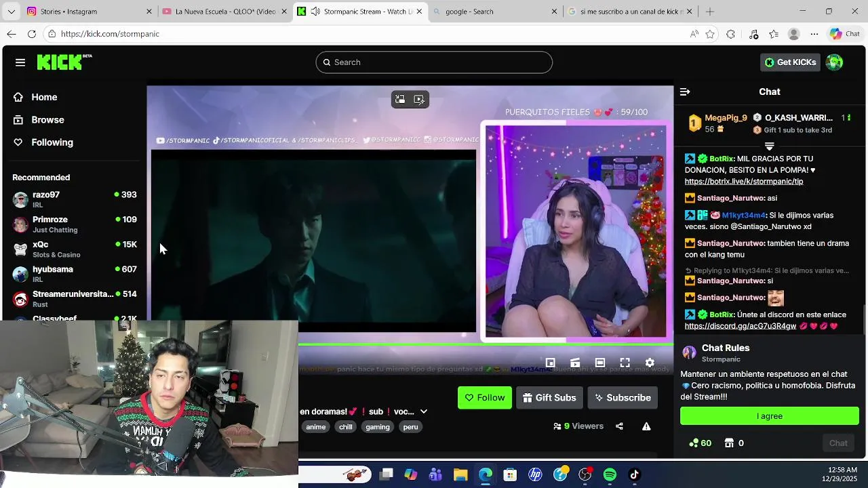Click the Kick search field
868x488 pixels.
tap(434, 62)
